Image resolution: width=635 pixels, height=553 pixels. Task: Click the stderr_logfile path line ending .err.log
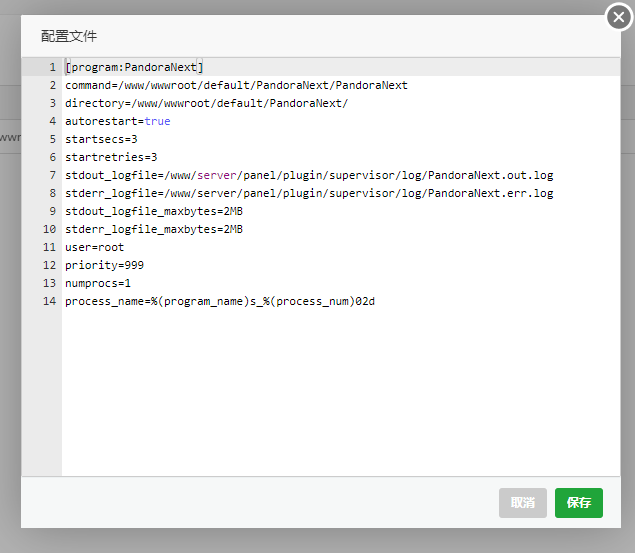pos(309,193)
